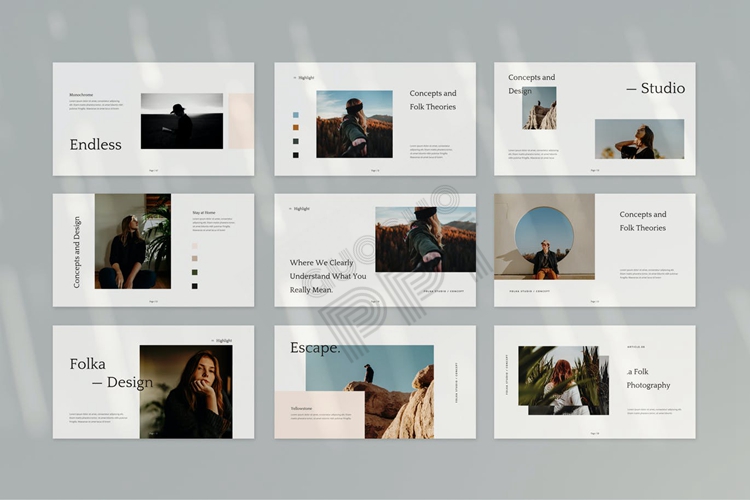Click 'Highlight' label on 'Where We Clearly' slide
Screen dimensions: 750x500
click(299, 209)
